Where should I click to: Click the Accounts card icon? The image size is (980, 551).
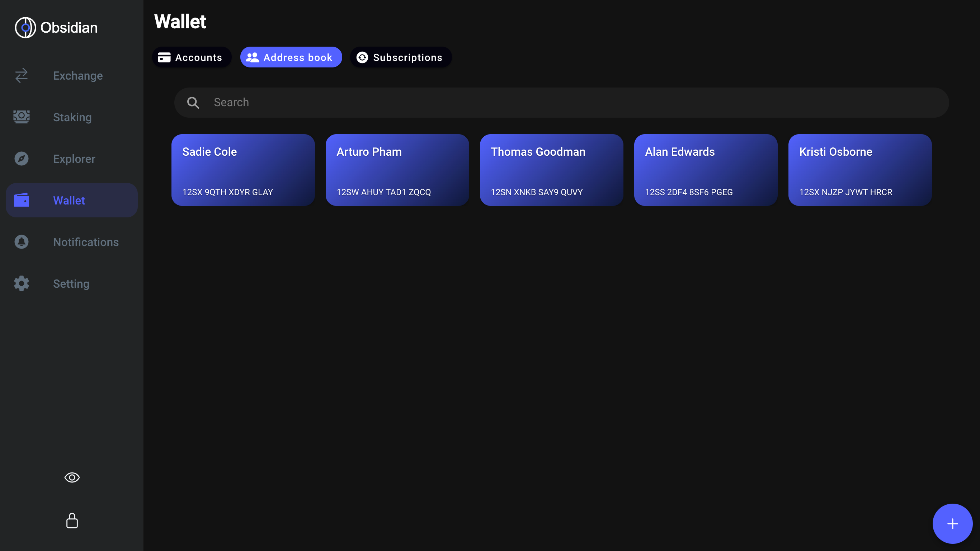pyautogui.click(x=164, y=57)
